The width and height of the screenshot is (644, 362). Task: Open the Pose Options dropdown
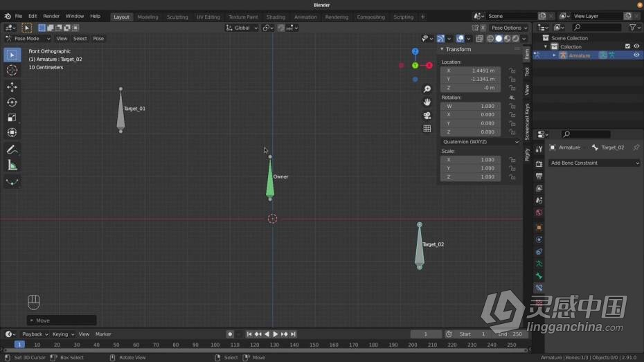pyautogui.click(x=509, y=28)
